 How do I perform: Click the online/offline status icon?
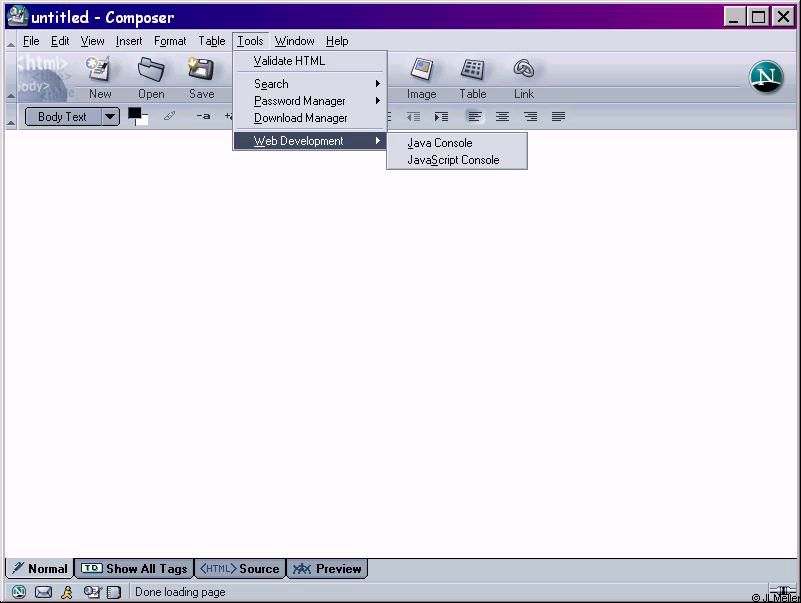click(782, 592)
